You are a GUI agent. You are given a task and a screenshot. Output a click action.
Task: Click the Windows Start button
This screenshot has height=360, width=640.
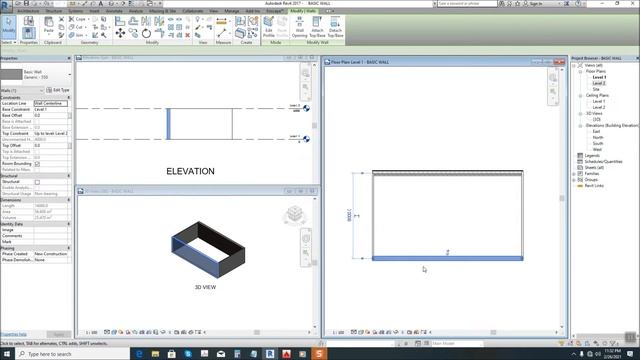click(7, 354)
